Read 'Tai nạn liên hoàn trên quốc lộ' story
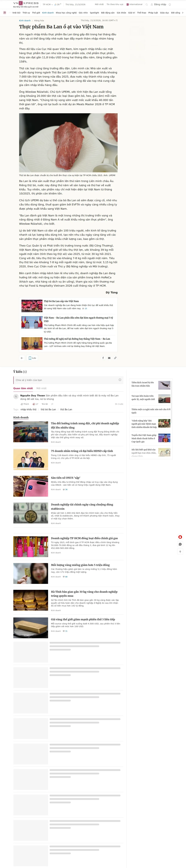The width and height of the screenshot is (186, 868). (x=143, y=398)
